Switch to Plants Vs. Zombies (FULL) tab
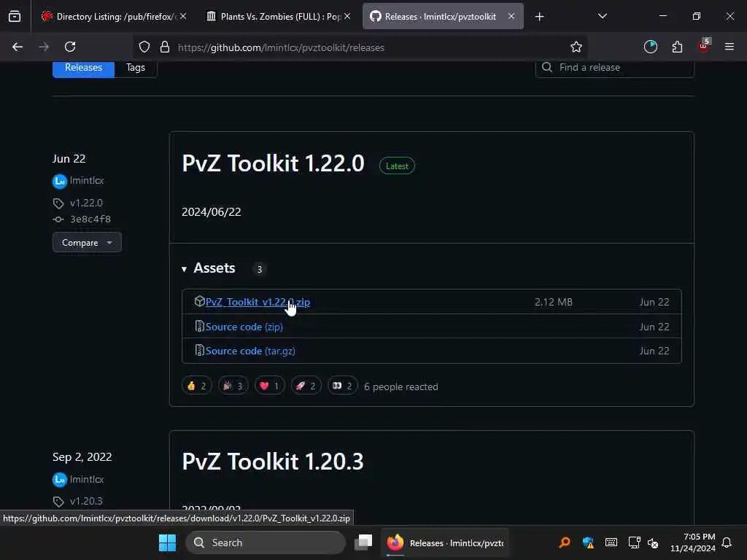 tap(279, 17)
